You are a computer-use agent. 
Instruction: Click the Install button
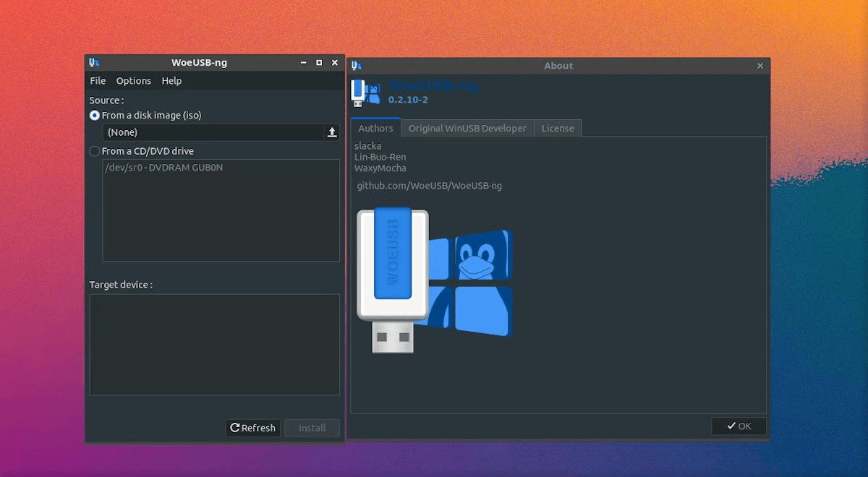[x=312, y=428]
